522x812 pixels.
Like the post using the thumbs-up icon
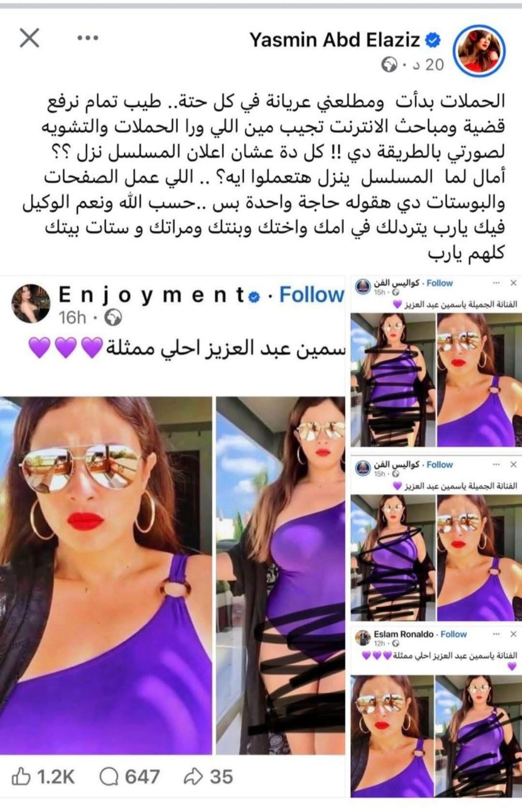21,776
